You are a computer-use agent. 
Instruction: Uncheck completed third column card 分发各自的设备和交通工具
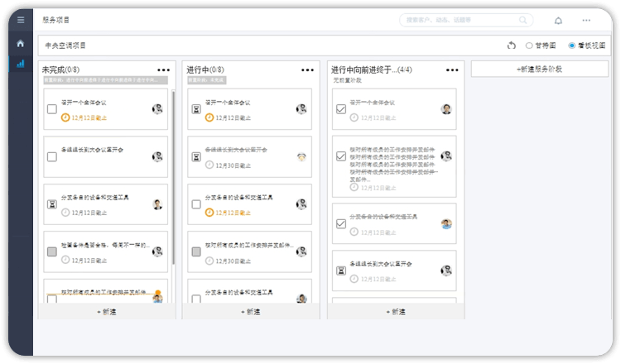(341, 224)
